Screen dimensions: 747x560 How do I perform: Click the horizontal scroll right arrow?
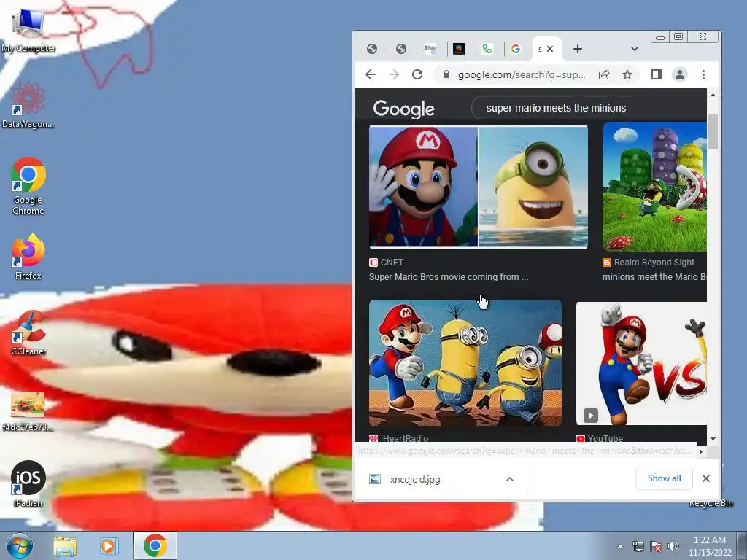point(701,451)
